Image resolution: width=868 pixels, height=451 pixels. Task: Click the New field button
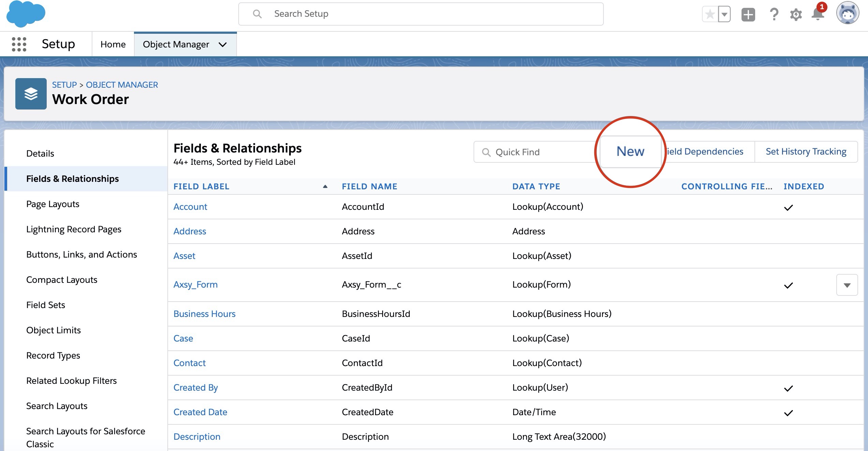(630, 151)
